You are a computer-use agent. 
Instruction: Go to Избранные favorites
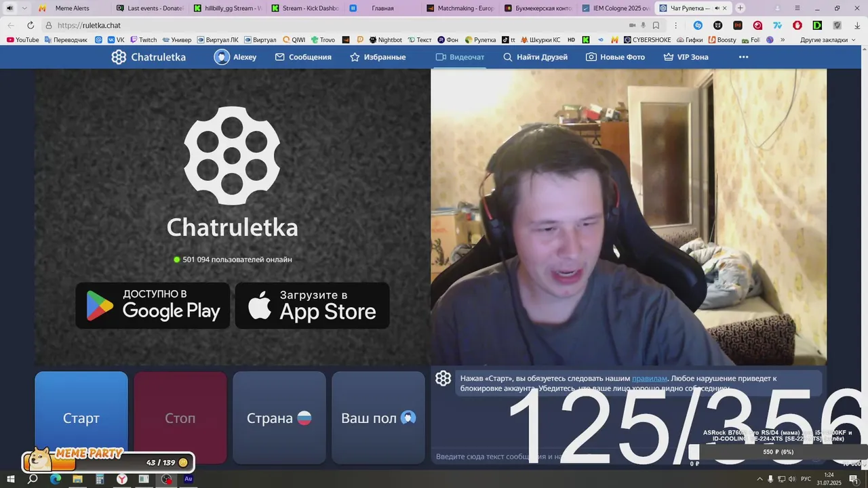tap(378, 57)
